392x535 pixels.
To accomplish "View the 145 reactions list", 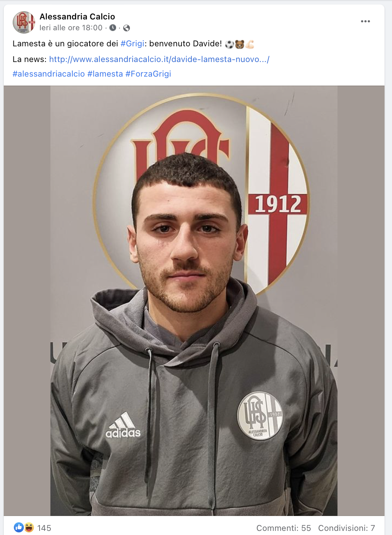I will (44, 528).
